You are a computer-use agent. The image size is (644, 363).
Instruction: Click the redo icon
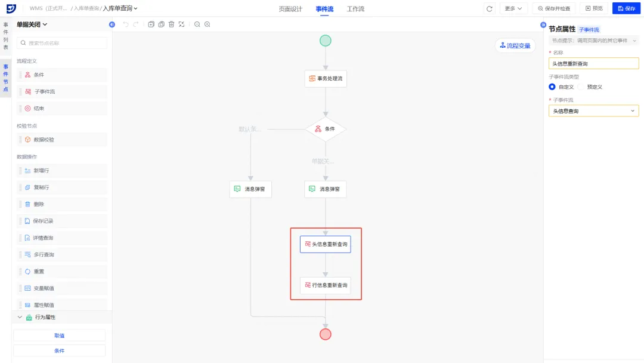(135, 24)
